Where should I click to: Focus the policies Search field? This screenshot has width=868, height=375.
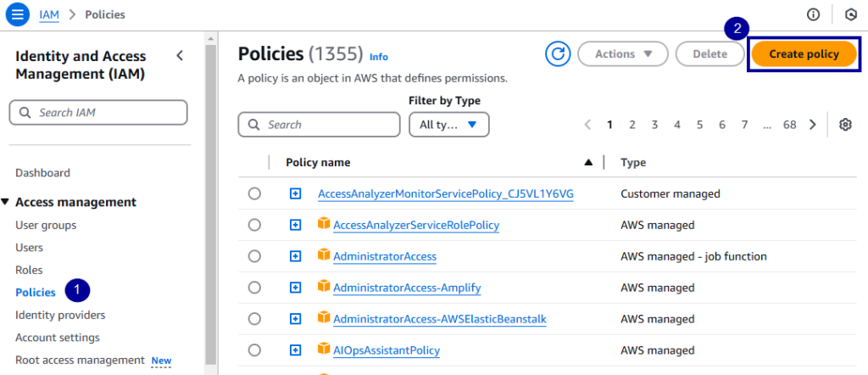coord(319,125)
